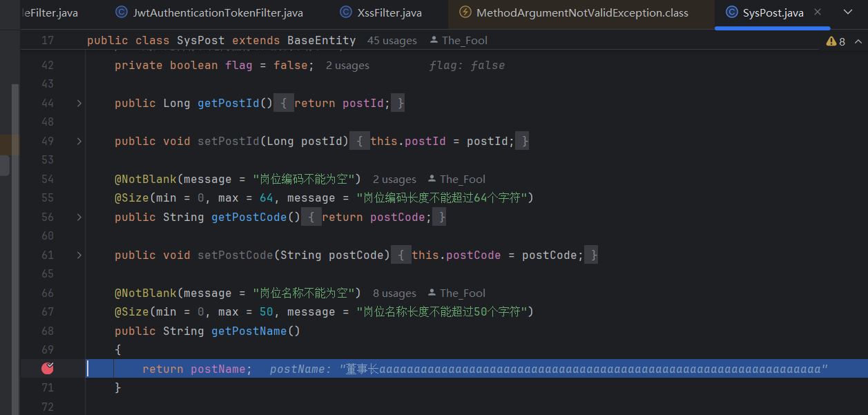Place caret on 'setPostId' method name
The height and width of the screenshot is (415, 868).
coord(229,142)
